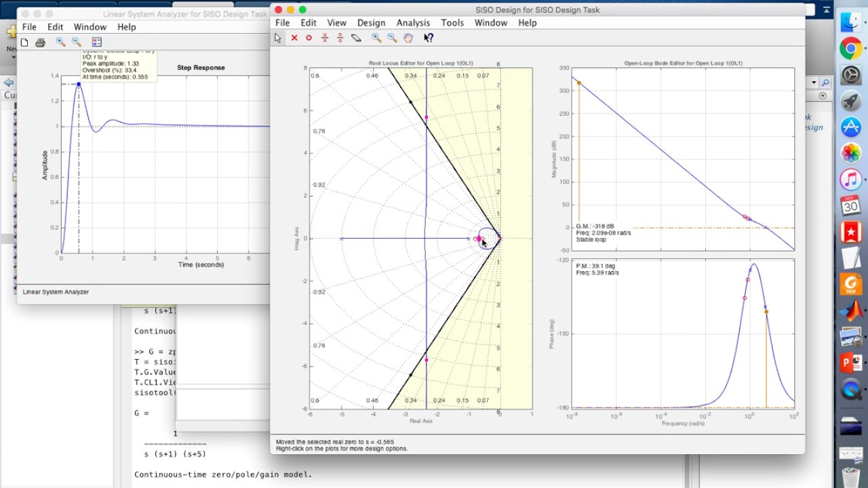Viewport: 868px width, 488px height.
Task: Open Edit menu in Linear System Analyzer
Action: 55,27
